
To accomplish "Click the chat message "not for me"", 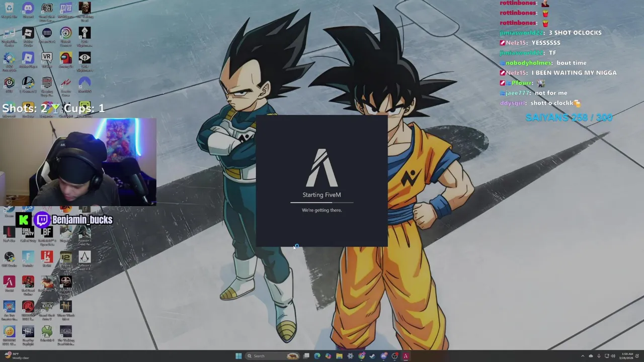I will pos(551,93).
